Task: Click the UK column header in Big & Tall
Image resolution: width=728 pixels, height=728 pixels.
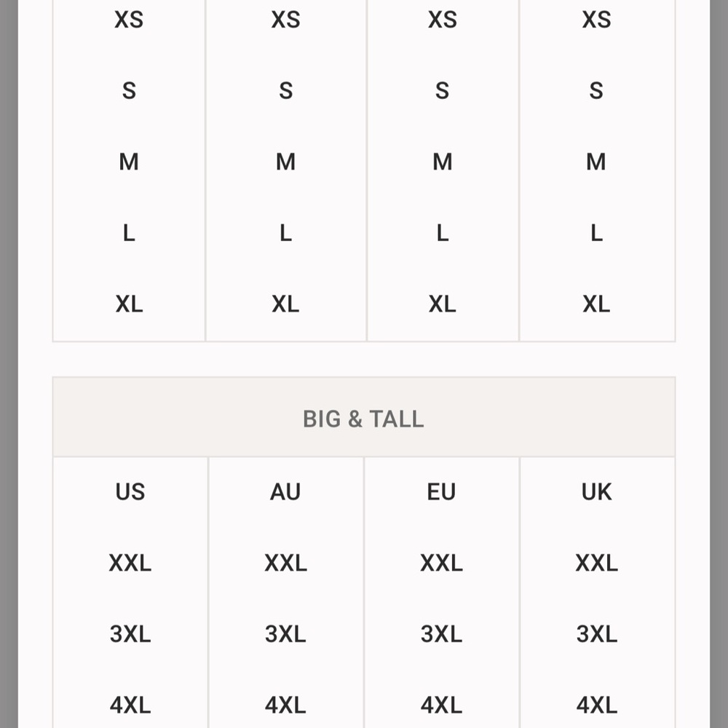Action: [597, 491]
